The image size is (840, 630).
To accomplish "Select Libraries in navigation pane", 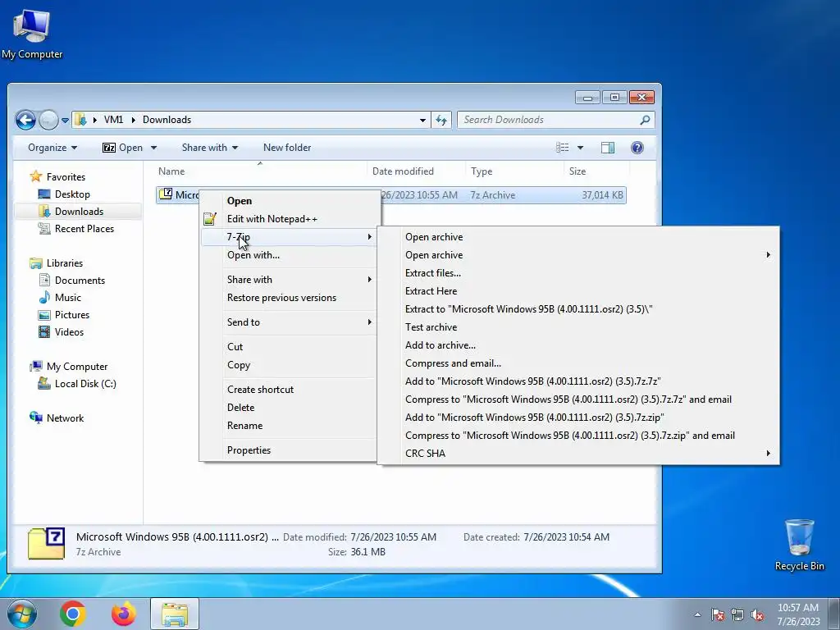I will coord(64,263).
